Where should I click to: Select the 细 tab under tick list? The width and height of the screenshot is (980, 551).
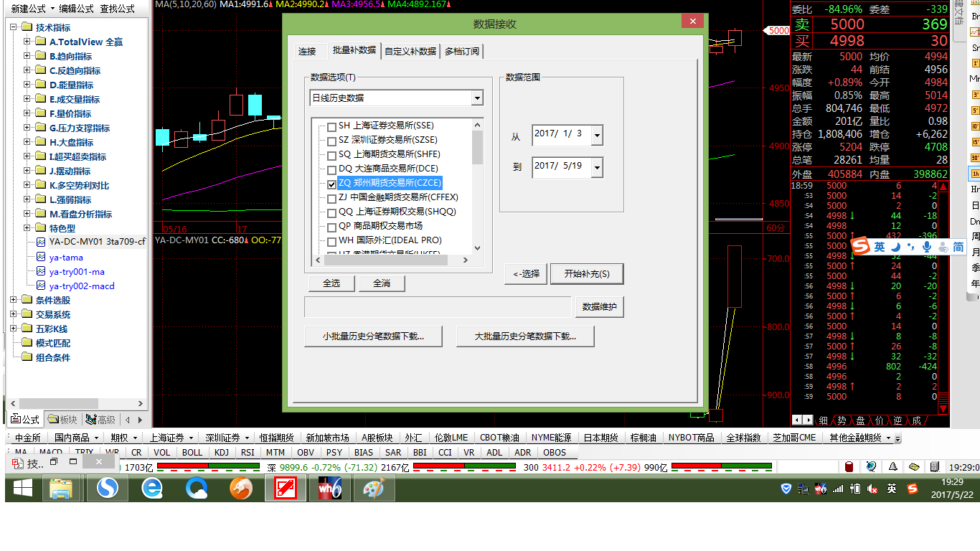click(823, 420)
